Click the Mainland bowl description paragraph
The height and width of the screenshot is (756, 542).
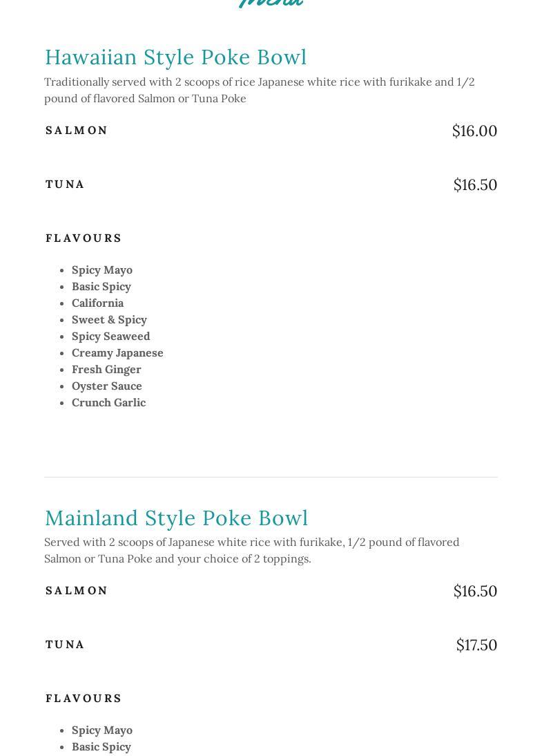click(x=251, y=550)
